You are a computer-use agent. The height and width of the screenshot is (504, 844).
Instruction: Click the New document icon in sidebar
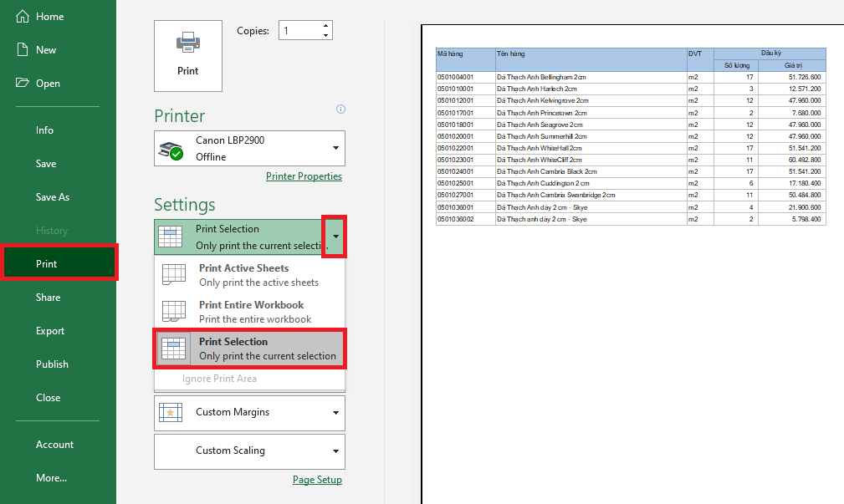coord(23,50)
